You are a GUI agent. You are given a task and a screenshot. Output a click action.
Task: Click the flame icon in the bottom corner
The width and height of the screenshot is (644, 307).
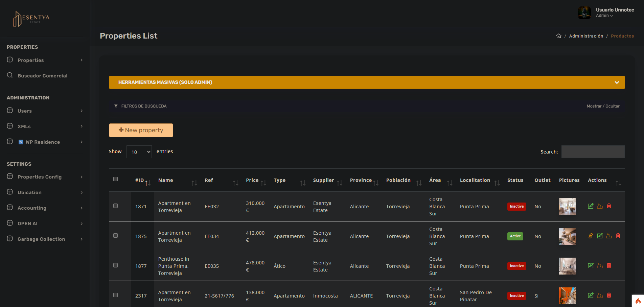(638, 301)
